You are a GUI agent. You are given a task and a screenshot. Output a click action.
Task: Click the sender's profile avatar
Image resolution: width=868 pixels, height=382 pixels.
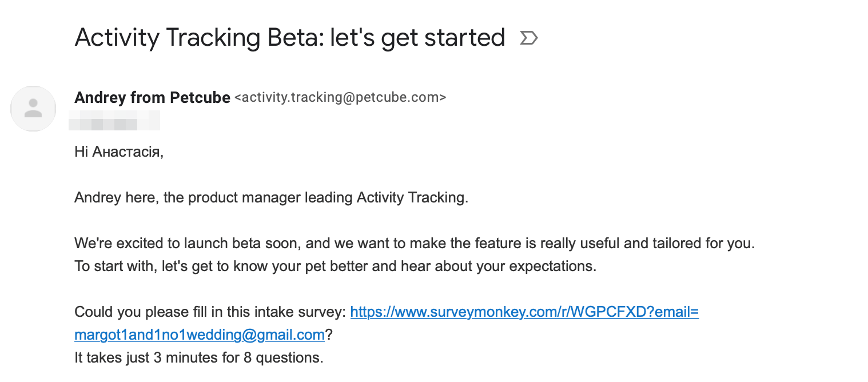[33, 109]
